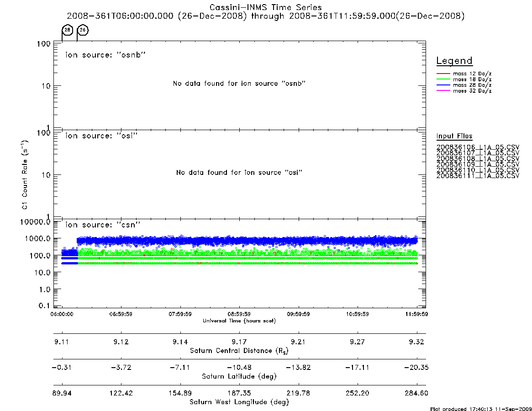Click the longitude value 187.35
This screenshot has height=411, width=532.
click(239, 393)
